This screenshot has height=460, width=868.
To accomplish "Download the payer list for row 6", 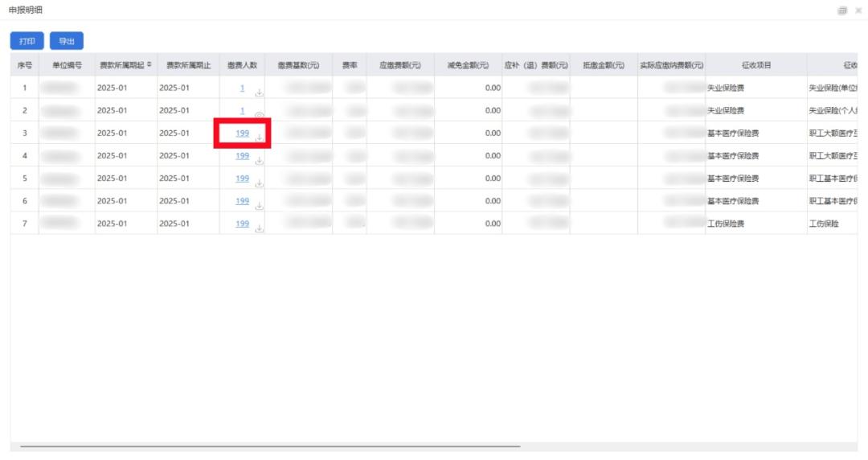I will tap(260, 206).
